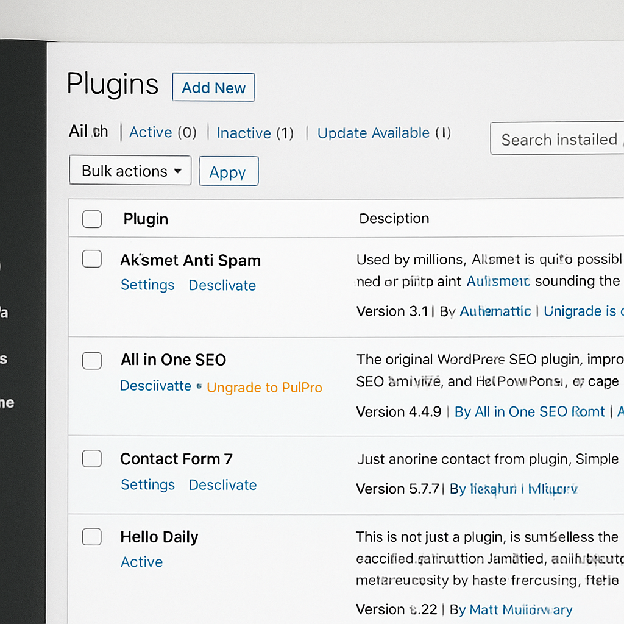Check the Hello Daily checkbox
The image size is (624, 624).
[x=92, y=537]
